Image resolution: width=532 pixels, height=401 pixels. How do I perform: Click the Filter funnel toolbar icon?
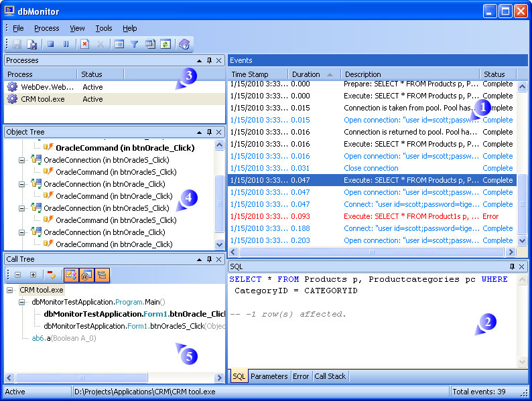click(x=135, y=44)
